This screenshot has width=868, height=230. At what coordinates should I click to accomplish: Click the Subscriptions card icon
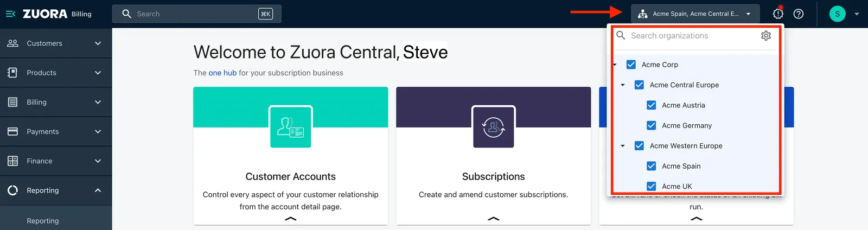pos(493,126)
